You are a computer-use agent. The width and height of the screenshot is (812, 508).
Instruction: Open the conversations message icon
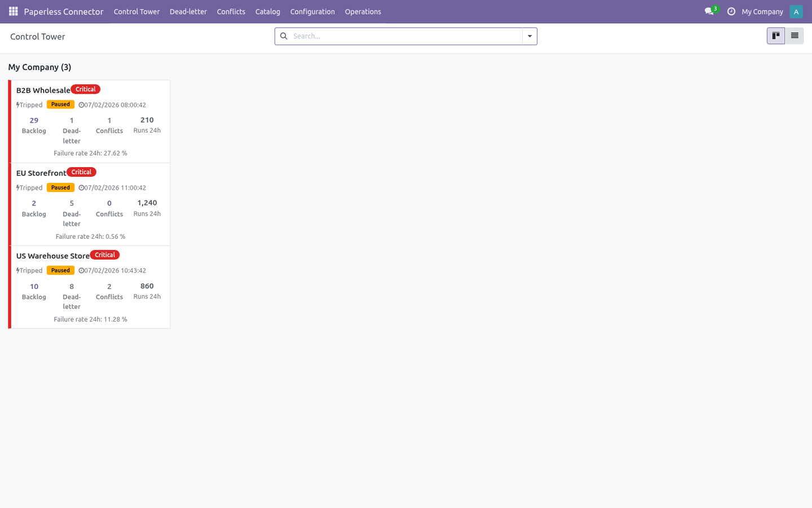[709, 11]
